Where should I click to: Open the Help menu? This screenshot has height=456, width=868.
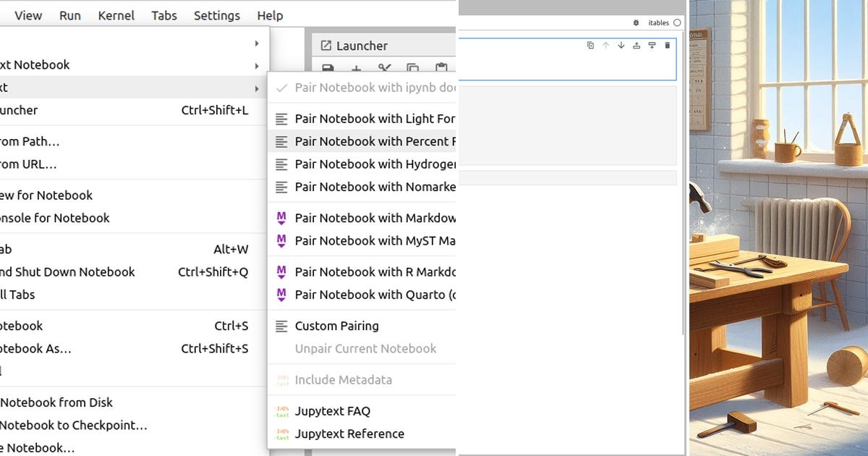pos(270,15)
